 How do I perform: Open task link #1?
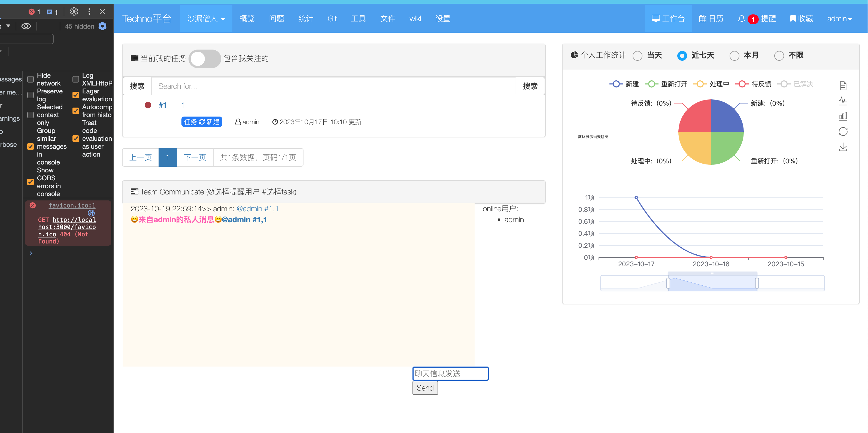pyautogui.click(x=162, y=105)
